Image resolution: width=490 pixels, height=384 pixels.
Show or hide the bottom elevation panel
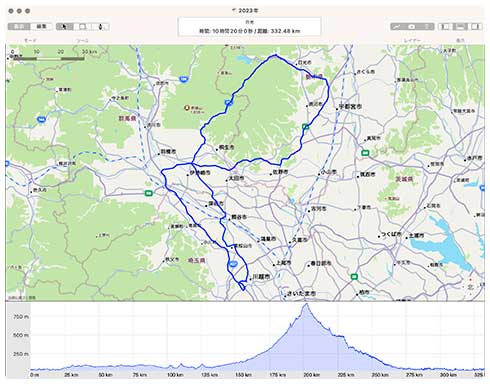(460, 27)
